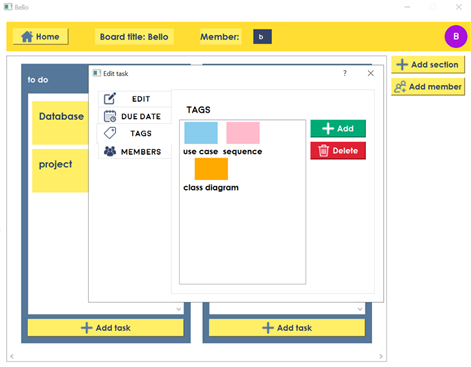This screenshot has width=471, height=367.
Task: Click Add task in to do section
Action: pos(106,328)
